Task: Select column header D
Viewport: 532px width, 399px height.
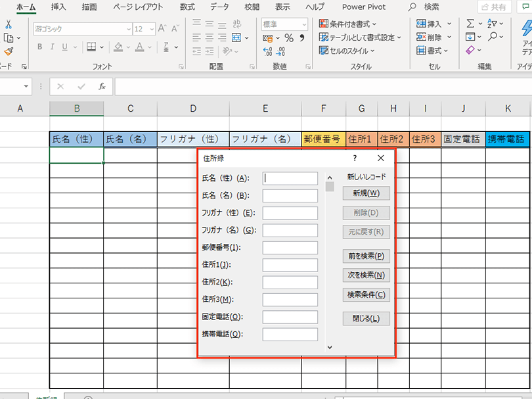Action: pos(193,108)
